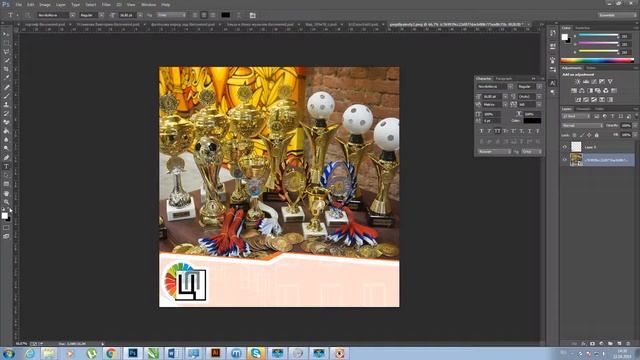Click the Layer 0 thumbnail
Viewport: 640px width, 360px height.
[x=576, y=147]
